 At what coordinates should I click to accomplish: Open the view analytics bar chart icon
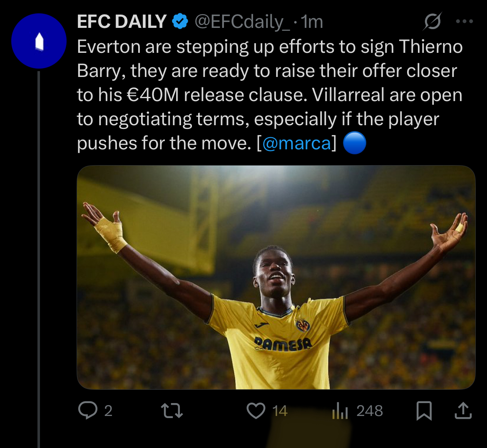(340, 411)
